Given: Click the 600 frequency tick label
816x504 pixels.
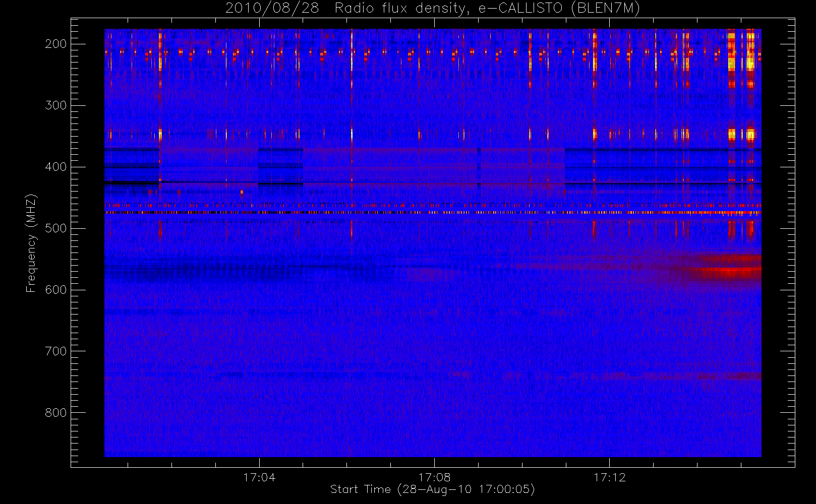Looking at the screenshot, I should [55, 290].
